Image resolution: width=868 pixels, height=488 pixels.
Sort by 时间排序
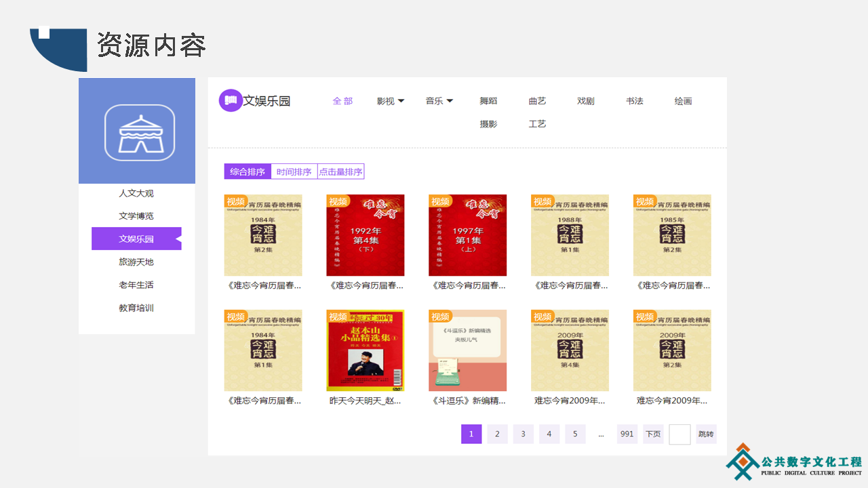294,171
